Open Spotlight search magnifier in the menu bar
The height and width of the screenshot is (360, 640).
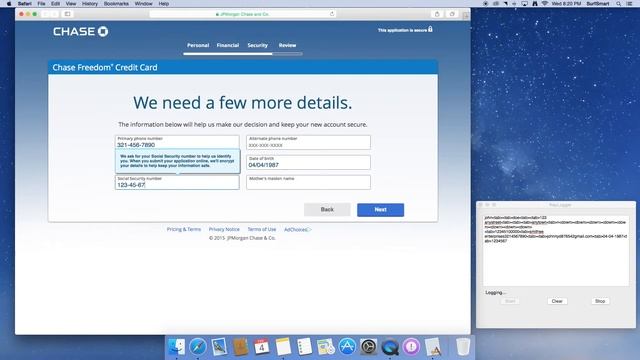[619, 4]
